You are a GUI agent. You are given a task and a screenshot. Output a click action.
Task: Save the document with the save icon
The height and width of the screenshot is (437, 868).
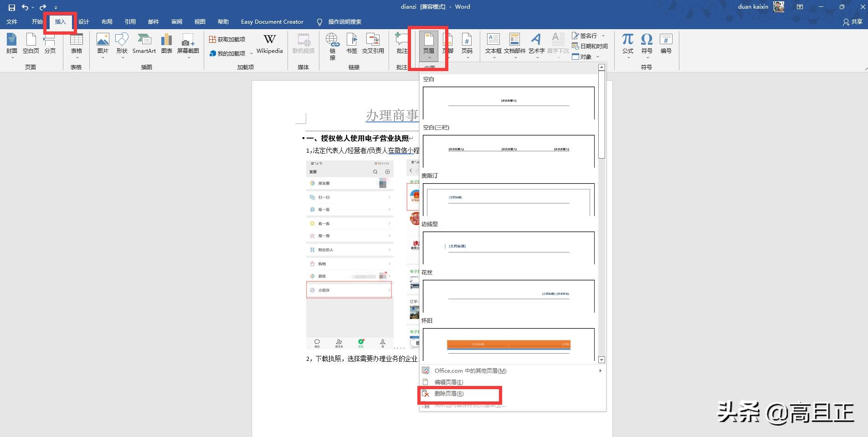pyautogui.click(x=12, y=7)
